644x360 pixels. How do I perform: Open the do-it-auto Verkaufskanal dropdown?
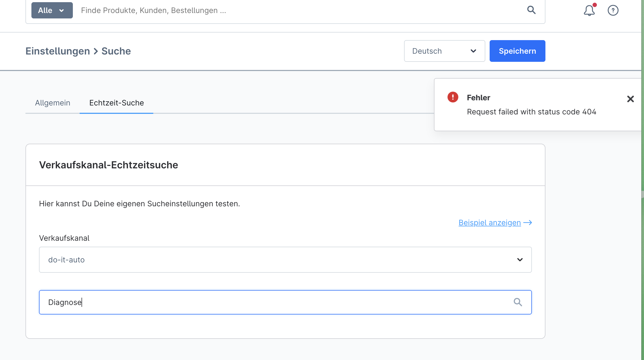coord(285,260)
